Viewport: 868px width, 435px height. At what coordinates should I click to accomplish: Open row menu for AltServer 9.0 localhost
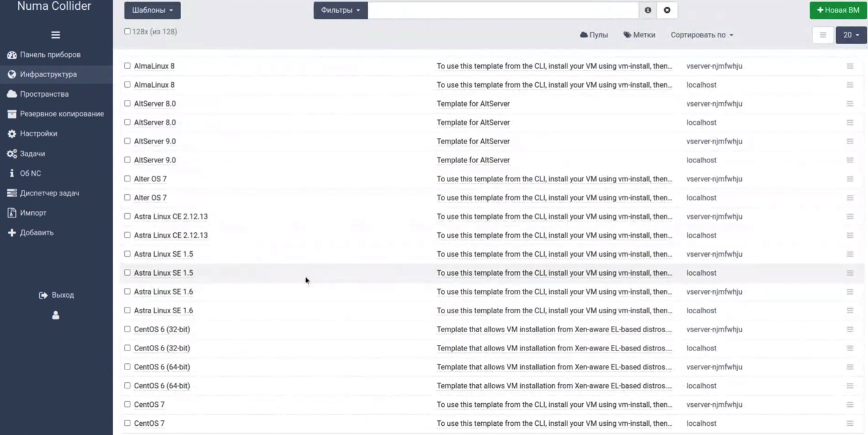(x=850, y=161)
